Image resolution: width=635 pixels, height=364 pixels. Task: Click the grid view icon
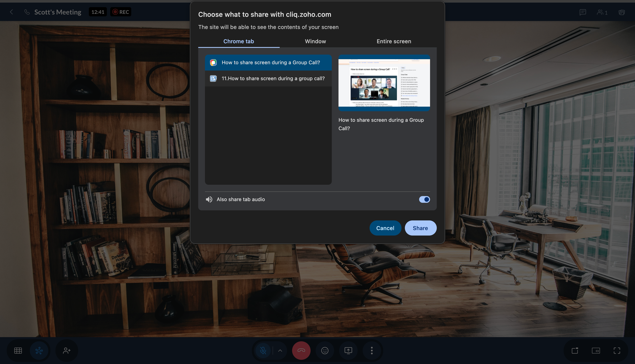18,351
